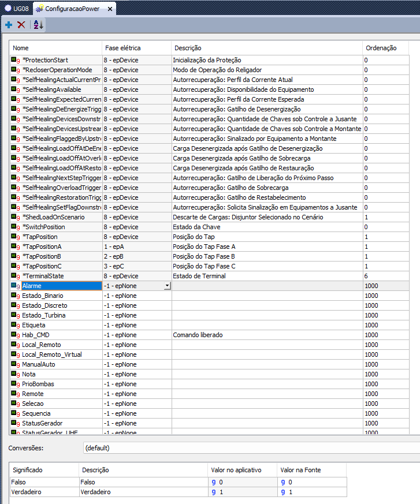Click the '2 - epB' phase cell

click(137, 256)
